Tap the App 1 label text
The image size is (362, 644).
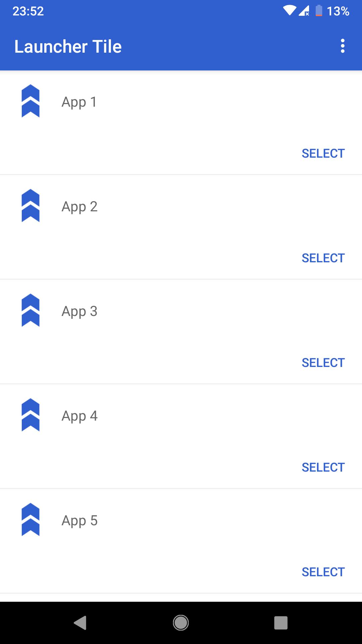click(x=79, y=102)
